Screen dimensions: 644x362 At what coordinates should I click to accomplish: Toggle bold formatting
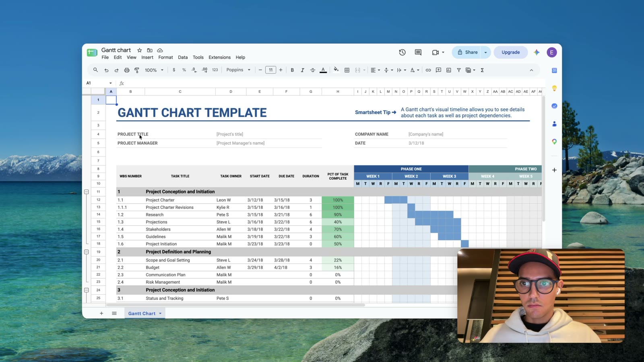click(x=292, y=70)
